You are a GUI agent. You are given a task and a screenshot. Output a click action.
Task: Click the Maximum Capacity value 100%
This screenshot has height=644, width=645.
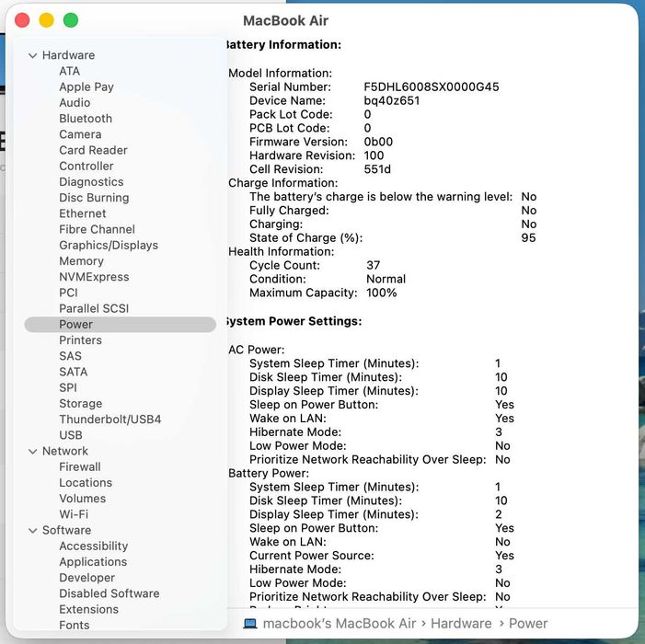382,293
